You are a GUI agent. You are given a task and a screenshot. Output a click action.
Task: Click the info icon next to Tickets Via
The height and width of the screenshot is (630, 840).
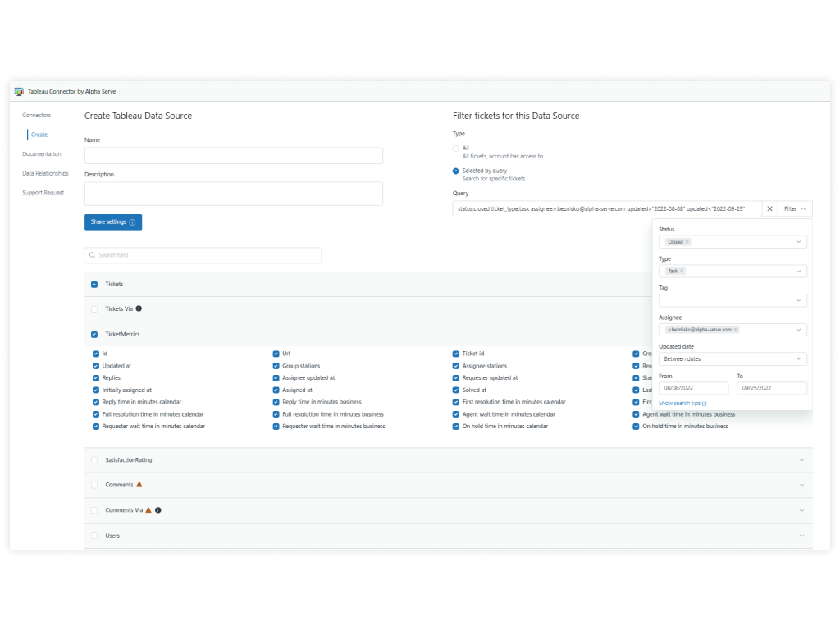[139, 308]
